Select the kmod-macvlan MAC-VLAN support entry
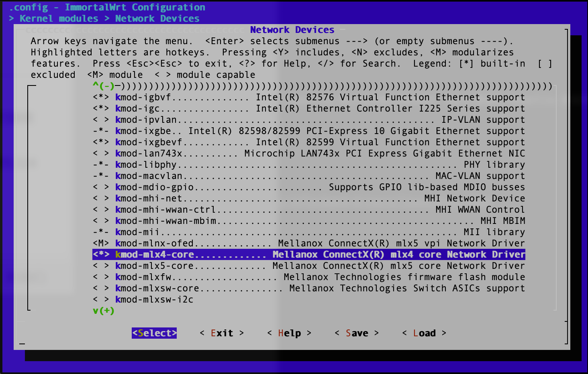The height and width of the screenshot is (374, 588). point(309,176)
